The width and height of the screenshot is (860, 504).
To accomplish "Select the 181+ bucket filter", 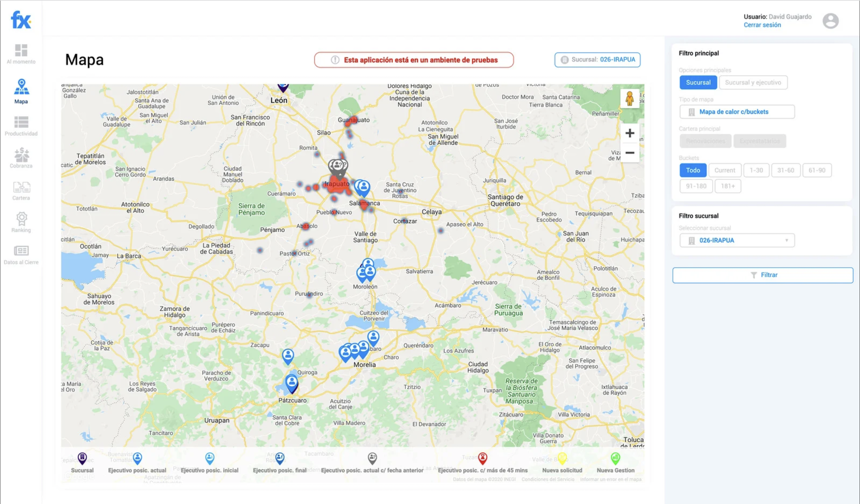I will pos(728,186).
